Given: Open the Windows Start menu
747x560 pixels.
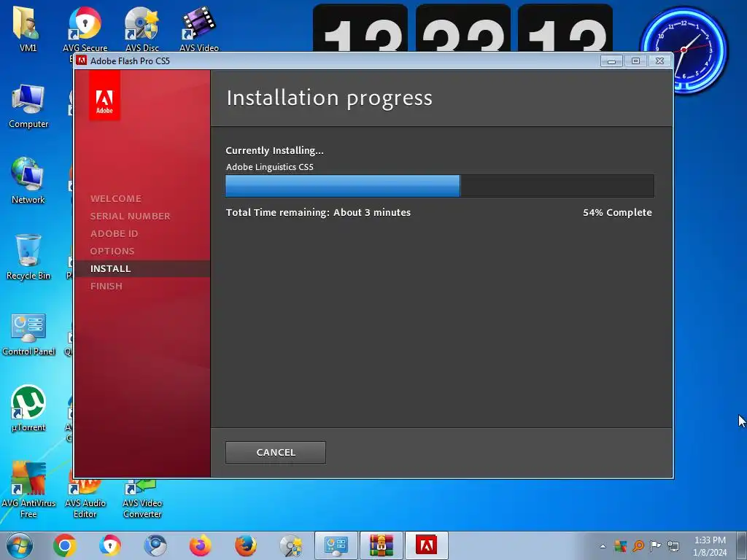Looking at the screenshot, I should [20, 545].
